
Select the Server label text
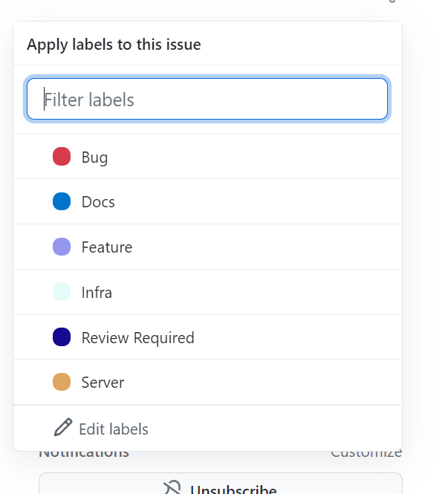point(103,383)
